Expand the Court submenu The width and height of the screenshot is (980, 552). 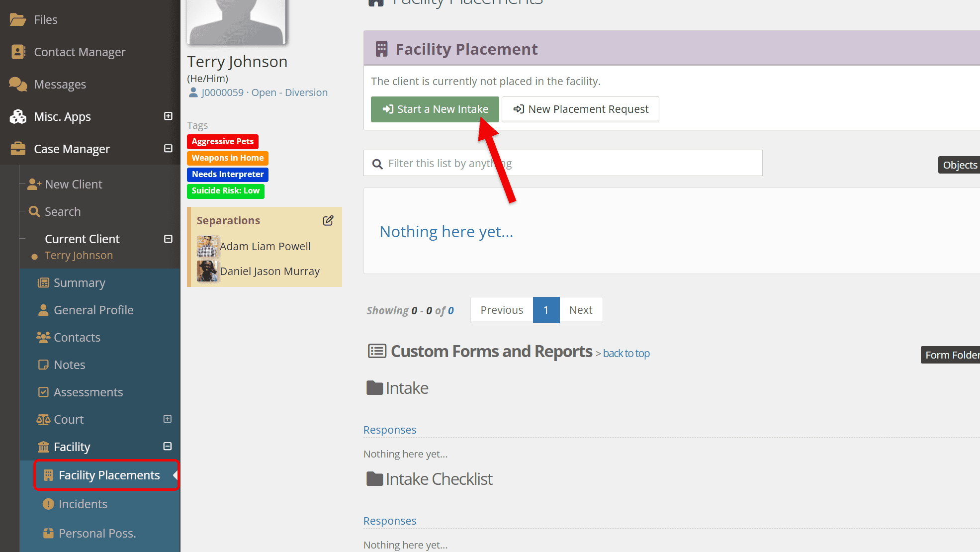pos(168,419)
